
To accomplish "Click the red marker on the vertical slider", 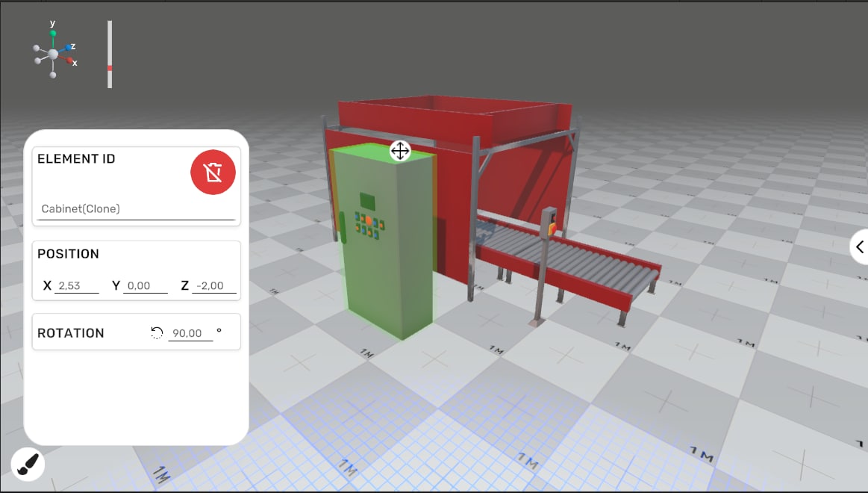I will (x=110, y=68).
